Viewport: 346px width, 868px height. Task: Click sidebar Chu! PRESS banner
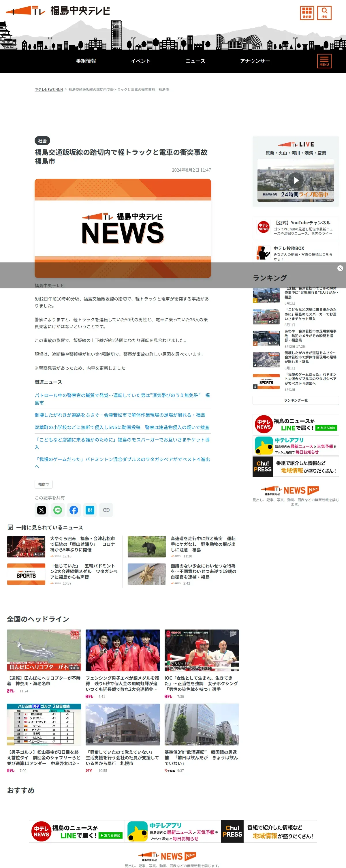(296, 466)
